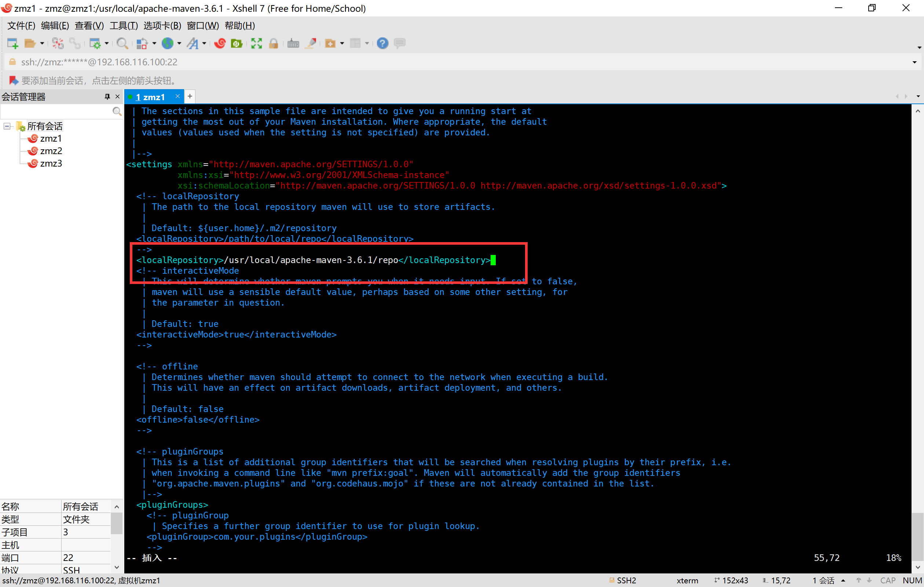Open the session dialog folder icon
The height and width of the screenshot is (587, 924).
click(31, 43)
